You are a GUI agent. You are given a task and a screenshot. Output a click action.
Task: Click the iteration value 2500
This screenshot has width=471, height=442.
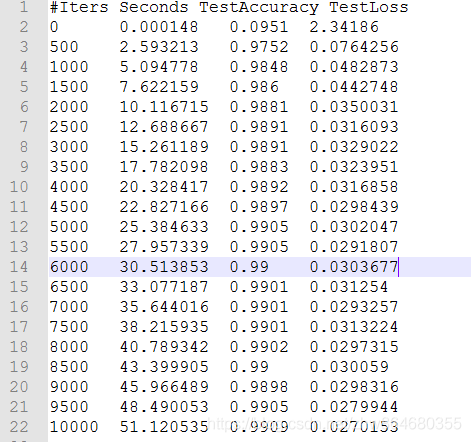click(x=69, y=127)
